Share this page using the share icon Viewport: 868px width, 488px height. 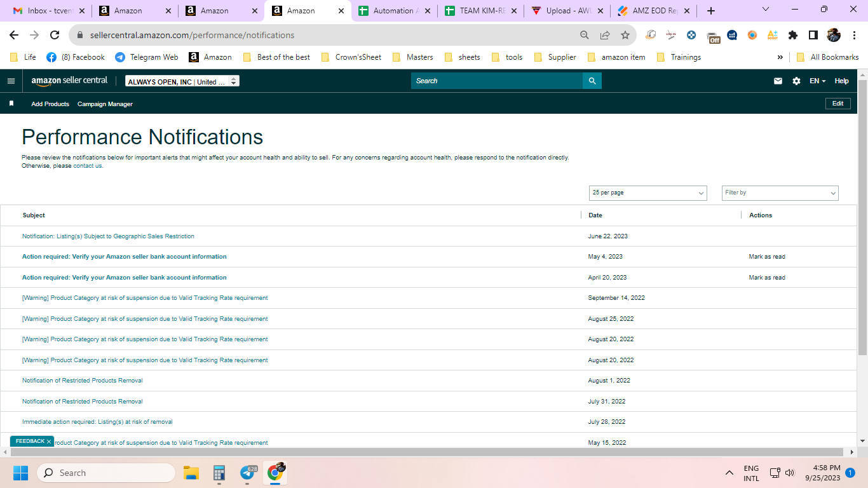click(605, 35)
